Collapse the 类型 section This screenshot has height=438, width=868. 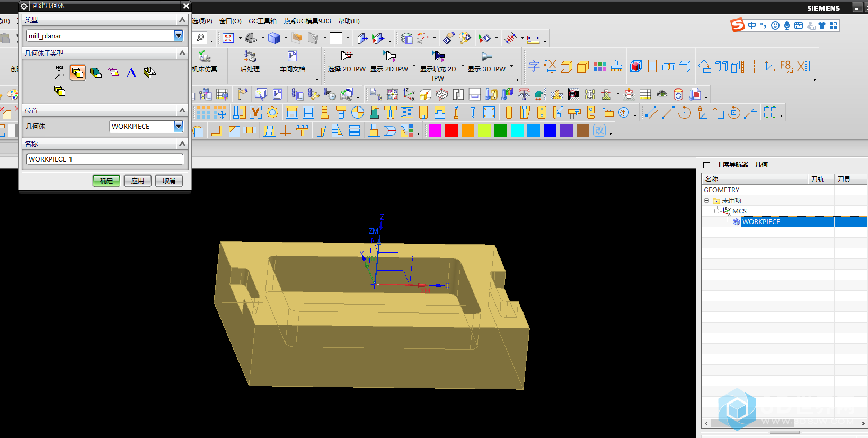point(182,20)
